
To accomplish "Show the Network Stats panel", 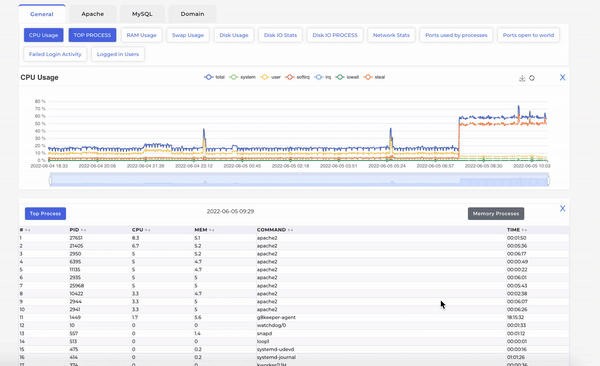I will (x=391, y=35).
